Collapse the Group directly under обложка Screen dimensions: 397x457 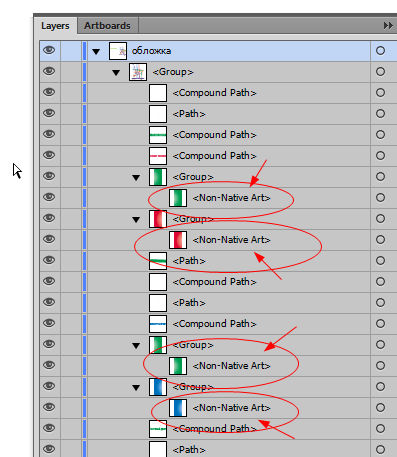point(116,72)
